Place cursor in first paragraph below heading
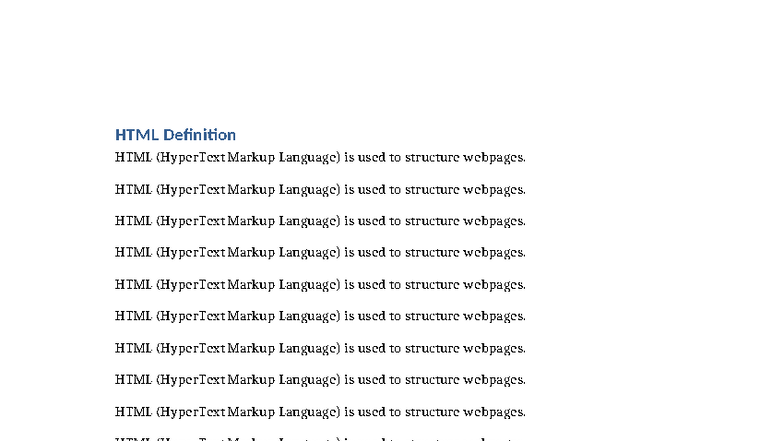The height and width of the screenshot is (441, 784). [320, 157]
